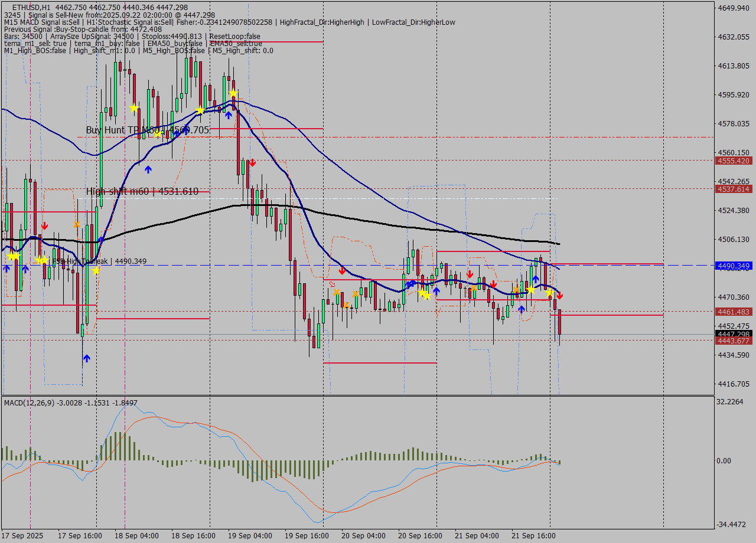Click the blue up arrow below the 17 Sep low wick
This screenshot has width=756, height=543.
pyautogui.click(x=87, y=358)
